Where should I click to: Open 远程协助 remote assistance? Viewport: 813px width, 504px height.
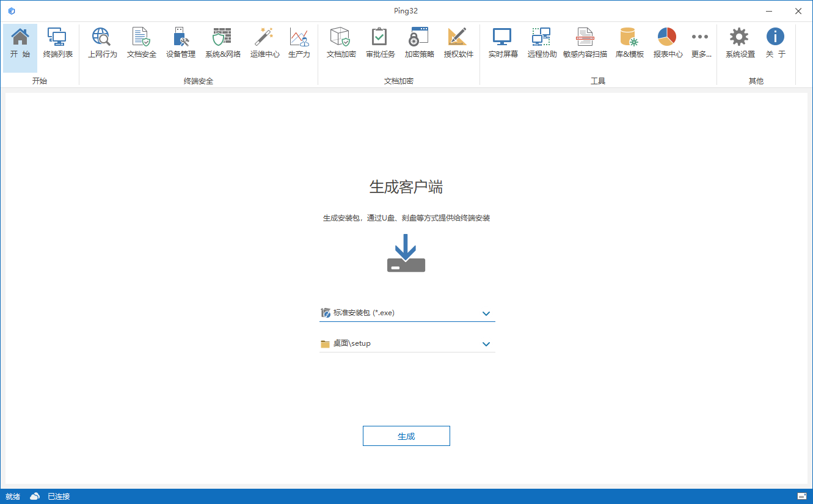tap(542, 43)
